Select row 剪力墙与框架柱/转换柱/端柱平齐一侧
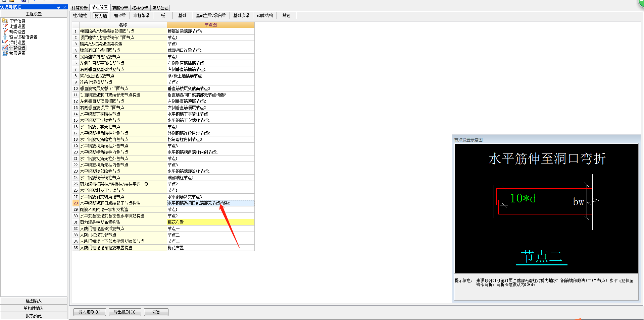The width and height of the screenshot is (644, 320). pyautogui.click(x=123, y=184)
